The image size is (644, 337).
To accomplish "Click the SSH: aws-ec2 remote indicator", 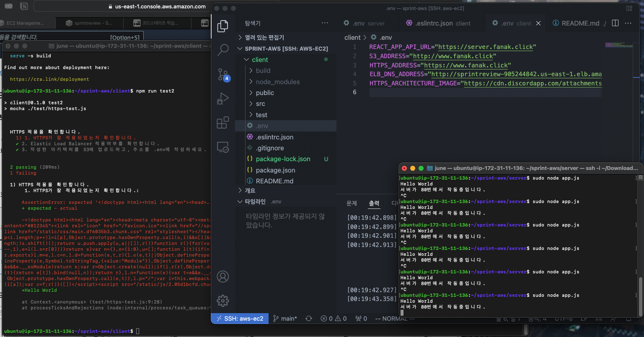I will [x=240, y=319].
